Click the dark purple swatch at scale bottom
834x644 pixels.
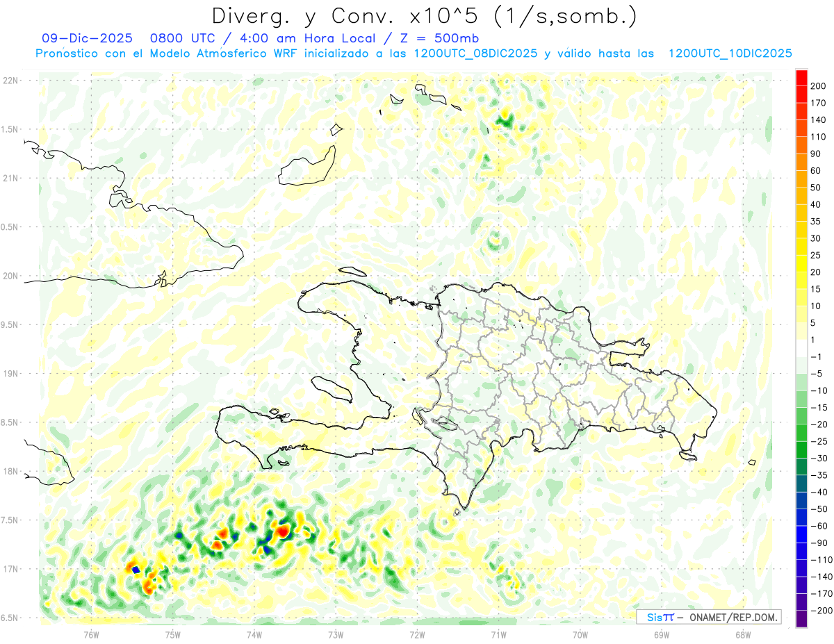click(x=801, y=619)
